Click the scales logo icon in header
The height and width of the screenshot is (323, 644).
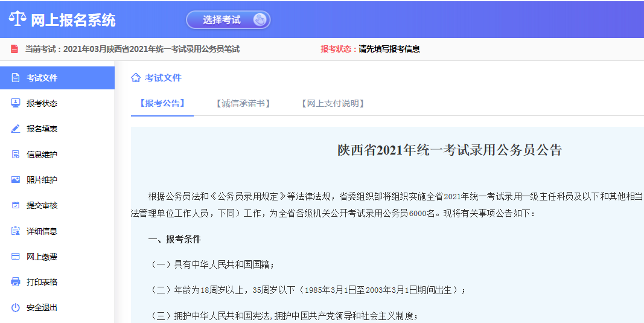(x=18, y=19)
